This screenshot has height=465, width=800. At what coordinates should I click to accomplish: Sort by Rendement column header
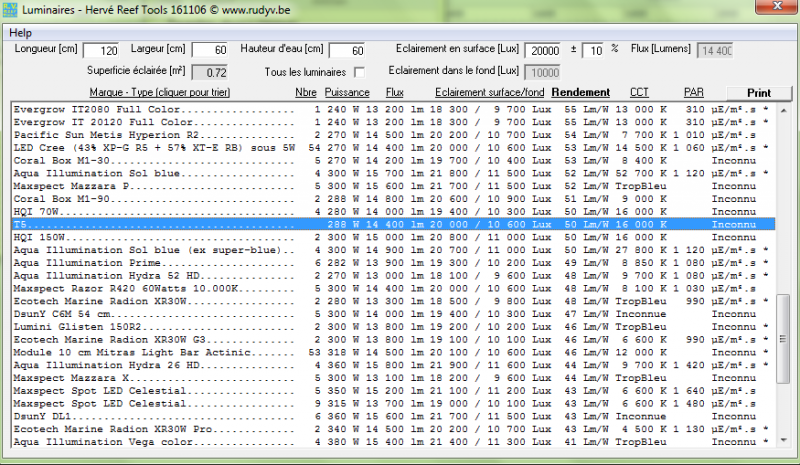click(581, 92)
